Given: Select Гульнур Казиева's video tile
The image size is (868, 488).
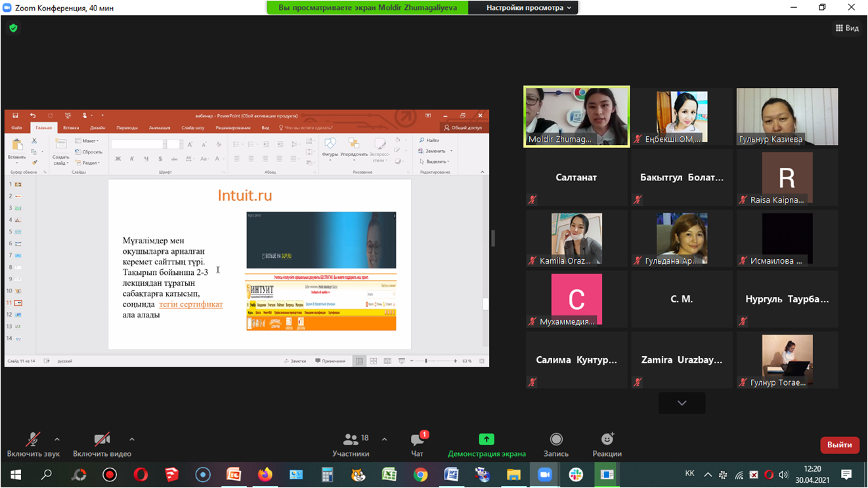Looking at the screenshot, I should coord(787,117).
